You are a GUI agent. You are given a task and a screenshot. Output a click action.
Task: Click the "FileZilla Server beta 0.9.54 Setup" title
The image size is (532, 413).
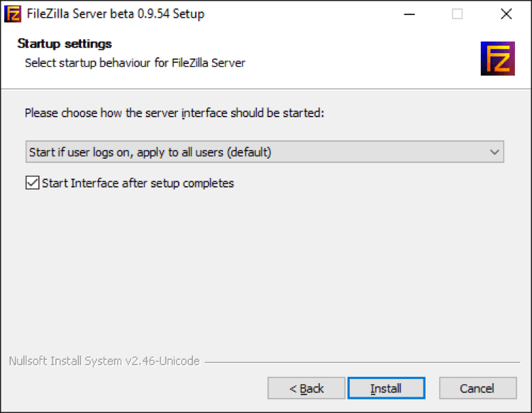(x=115, y=14)
